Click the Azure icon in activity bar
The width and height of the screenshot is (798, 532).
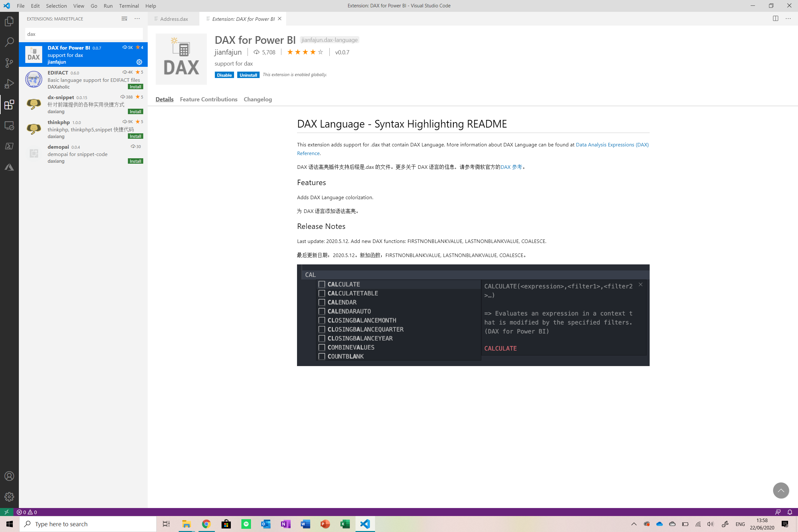point(9,167)
